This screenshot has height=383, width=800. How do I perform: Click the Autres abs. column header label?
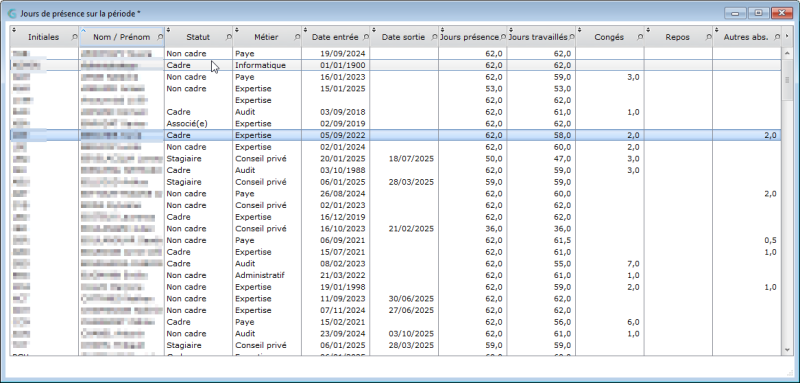(745, 37)
